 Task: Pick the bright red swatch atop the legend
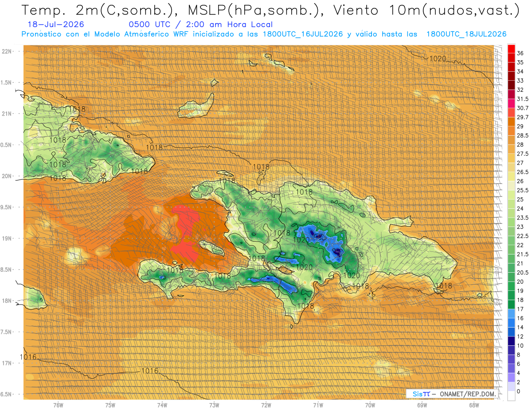coord(511,48)
